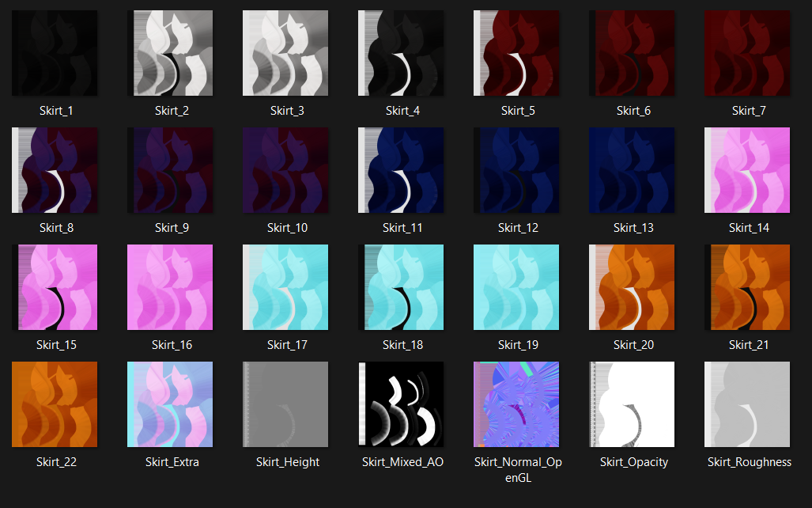Click the Skirt_Height gray map thumbnail
This screenshot has height=508, width=812.
coord(285,404)
